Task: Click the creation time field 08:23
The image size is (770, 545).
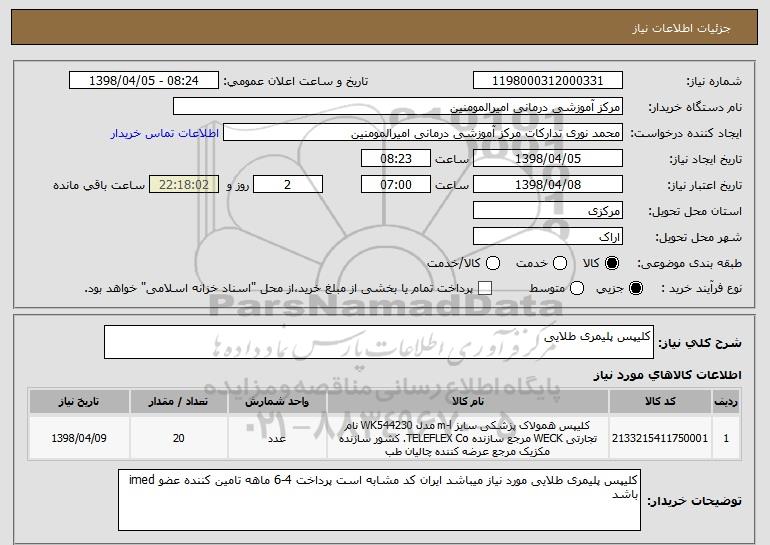Action: click(x=396, y=159)
